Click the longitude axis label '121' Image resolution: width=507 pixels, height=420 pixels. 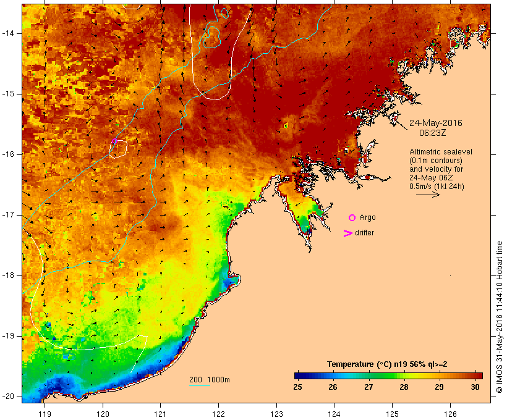pos(160,414)
